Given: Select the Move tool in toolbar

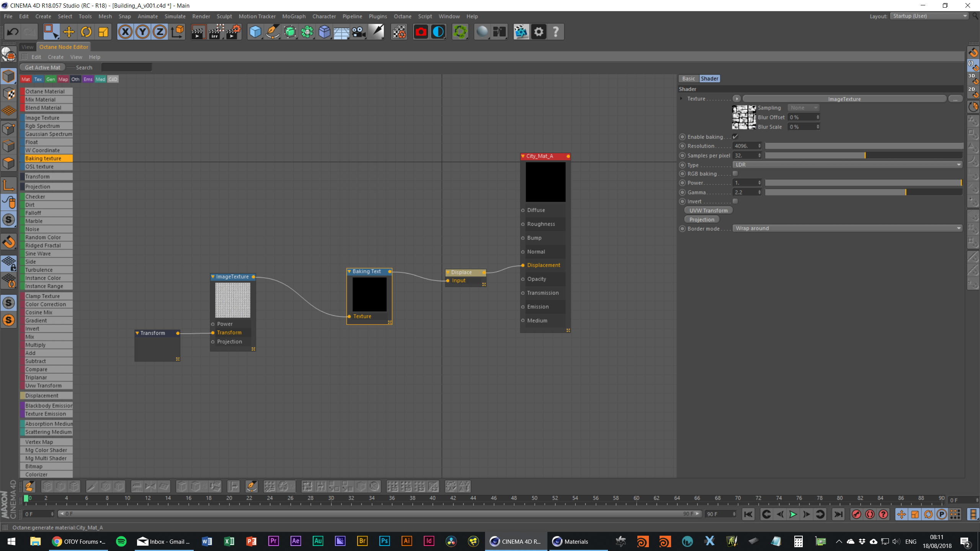Looking at the screenshot, I should click(x=69, y=32).
